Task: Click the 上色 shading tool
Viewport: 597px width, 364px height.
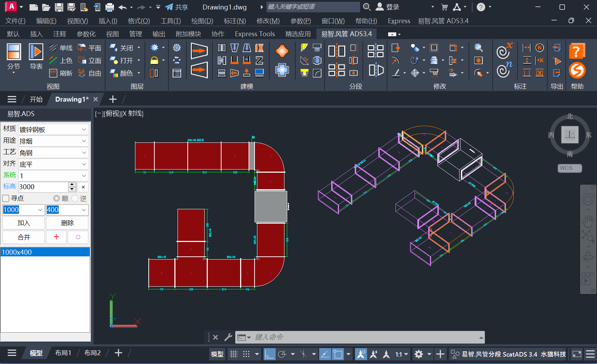Action: (60, 60)
